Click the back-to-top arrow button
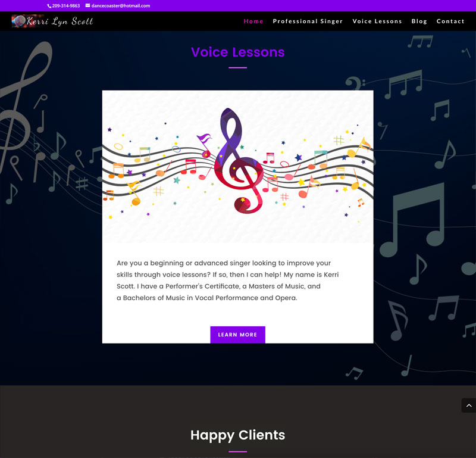This screenshot has height=458, width=476. click(x=469, y=406)
